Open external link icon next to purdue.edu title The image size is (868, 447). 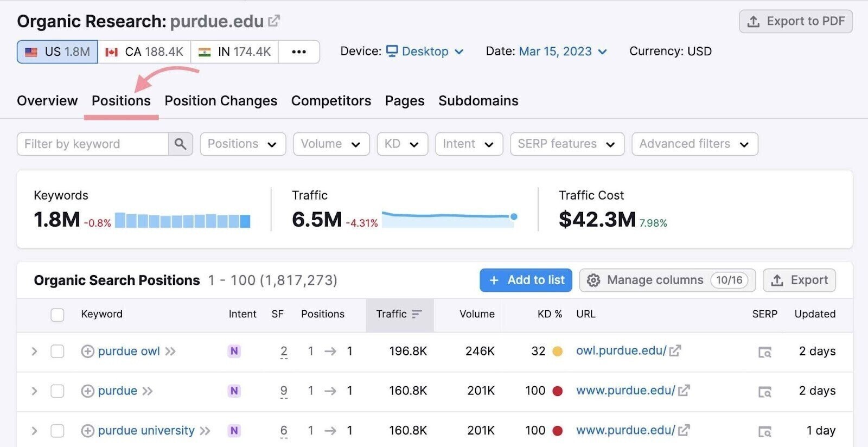pos(275,21)
